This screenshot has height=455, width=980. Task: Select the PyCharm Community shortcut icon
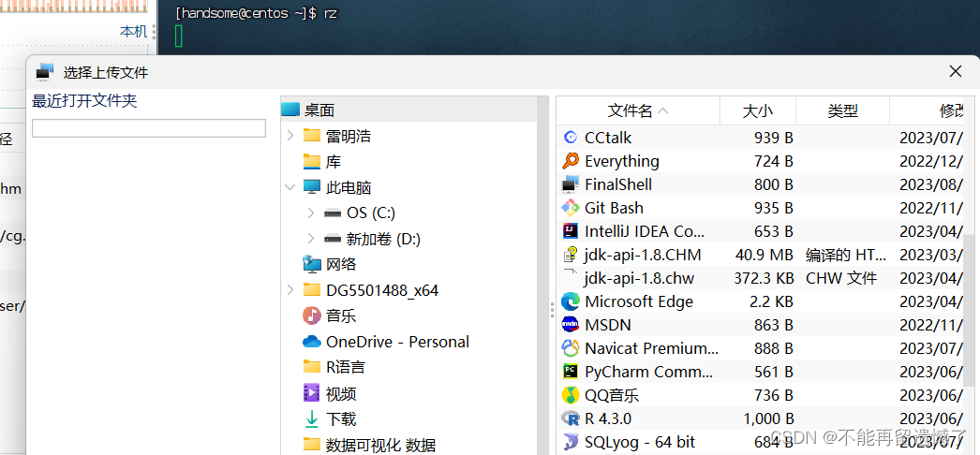pyautogui.click(x=570, y=372)
